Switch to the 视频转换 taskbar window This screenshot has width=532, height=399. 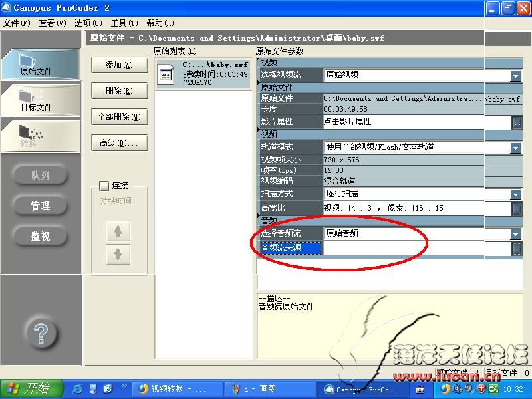[x=176, y=389]
